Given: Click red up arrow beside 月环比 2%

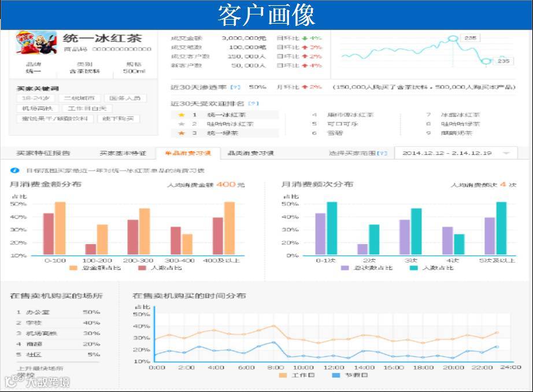Looking at the screenshot, I should click(x=305, y=87).
